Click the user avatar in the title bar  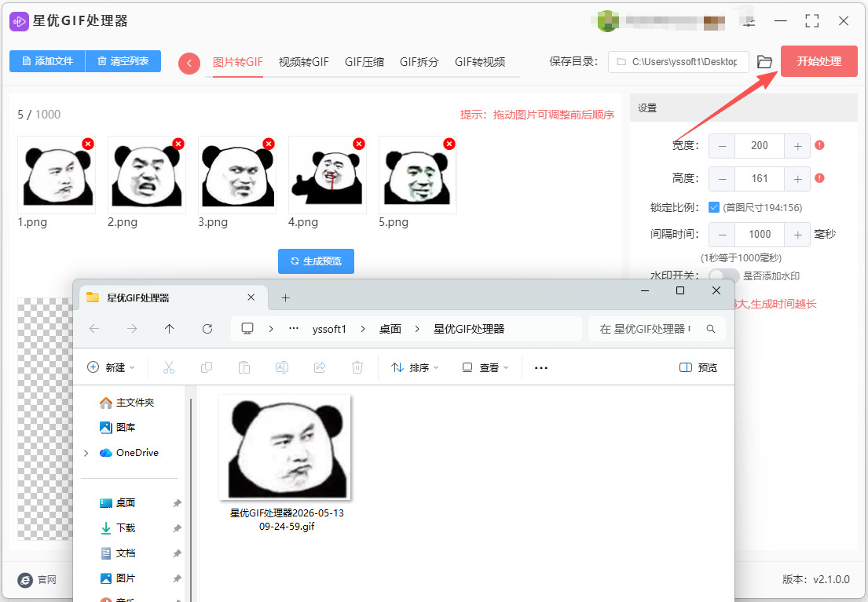tap(608, 21)
